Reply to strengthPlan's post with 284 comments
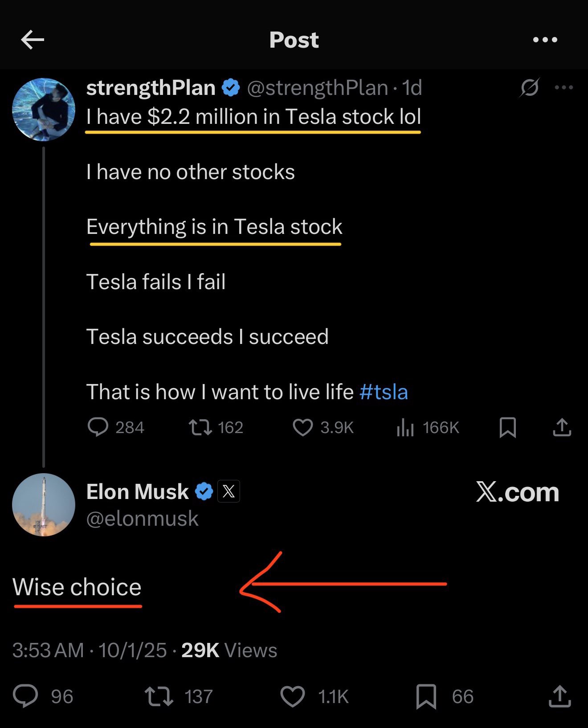The height and width of the screenshot is (728, 588). (98, 427)
